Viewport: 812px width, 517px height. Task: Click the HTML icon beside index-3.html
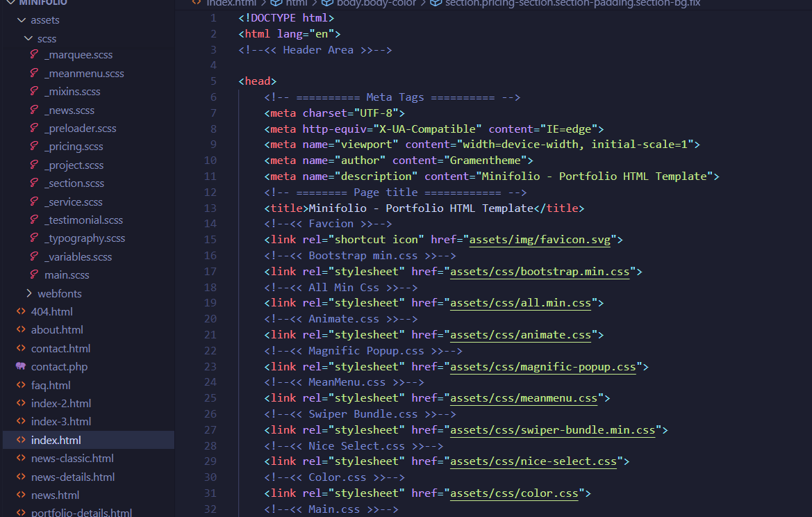(21, 421)
